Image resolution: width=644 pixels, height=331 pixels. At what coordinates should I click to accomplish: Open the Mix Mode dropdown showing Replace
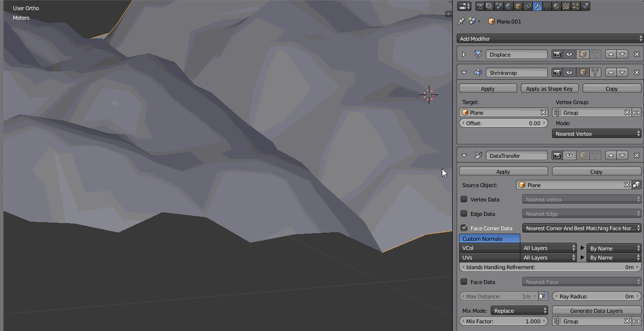tap(519, 310)
